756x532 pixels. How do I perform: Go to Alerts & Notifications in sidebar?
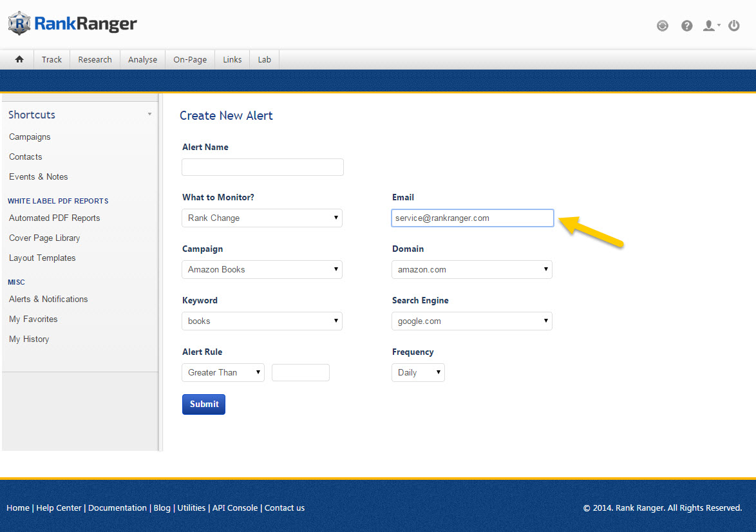point(48,299)
